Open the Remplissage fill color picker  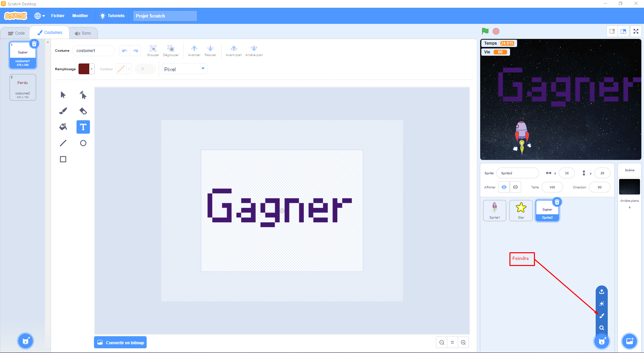86,69
